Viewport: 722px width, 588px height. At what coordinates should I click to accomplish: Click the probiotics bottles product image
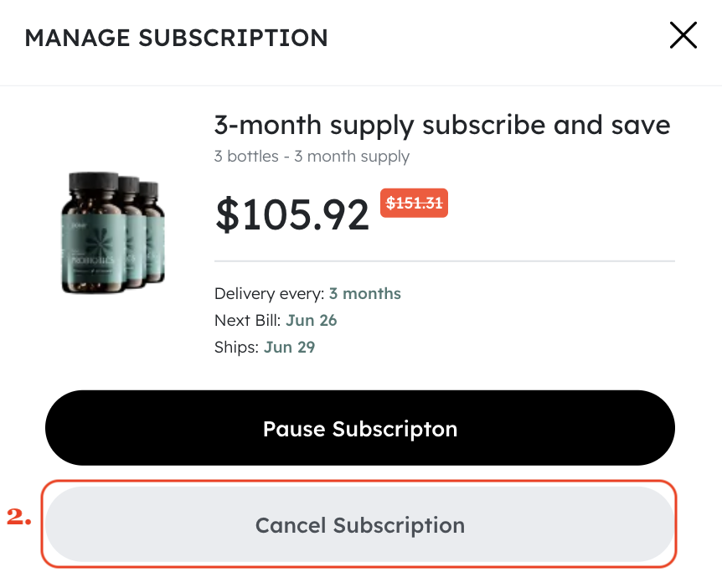coord(112,233)
